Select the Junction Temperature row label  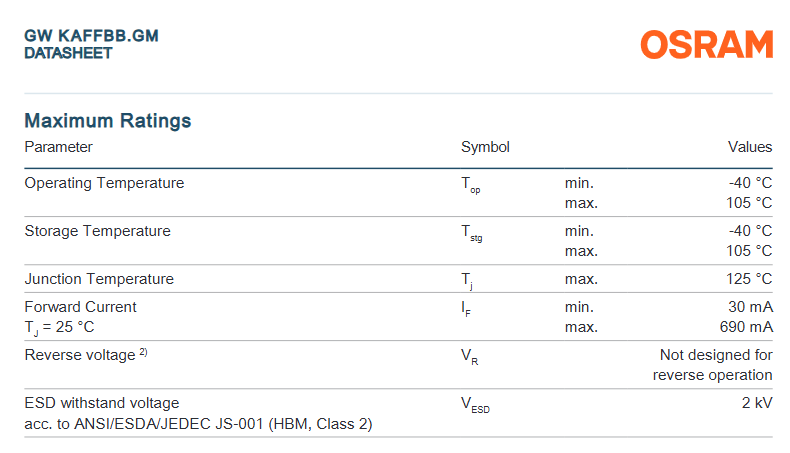click(99, 279)
